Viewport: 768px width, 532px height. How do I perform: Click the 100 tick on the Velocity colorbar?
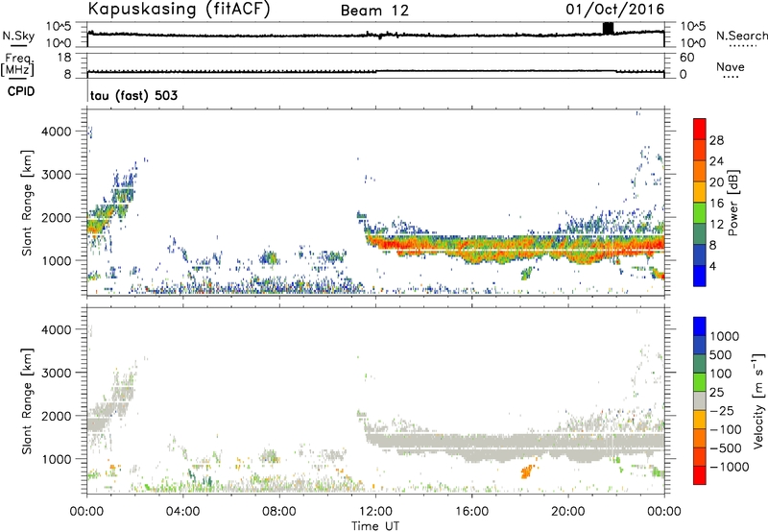[721, 374]
